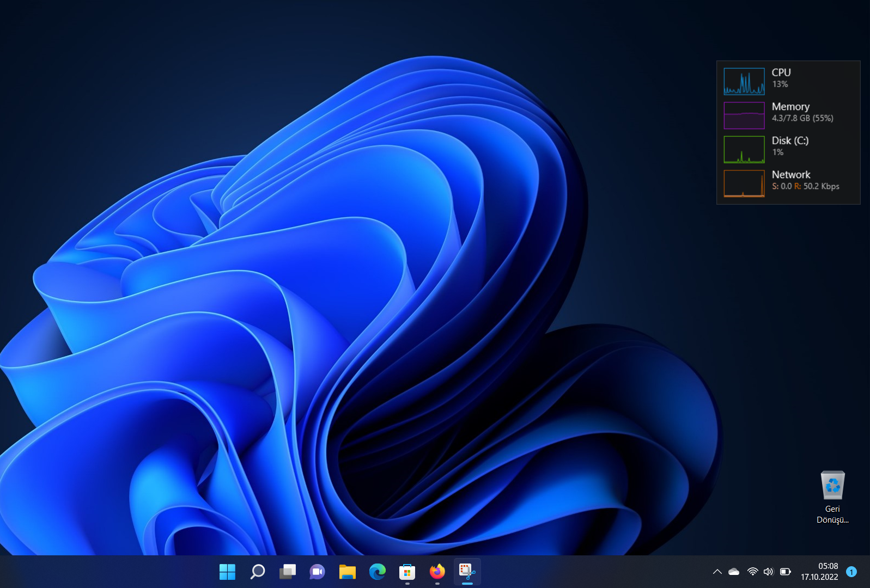
Task: Open Search from the taskbar
Action: 257,572
